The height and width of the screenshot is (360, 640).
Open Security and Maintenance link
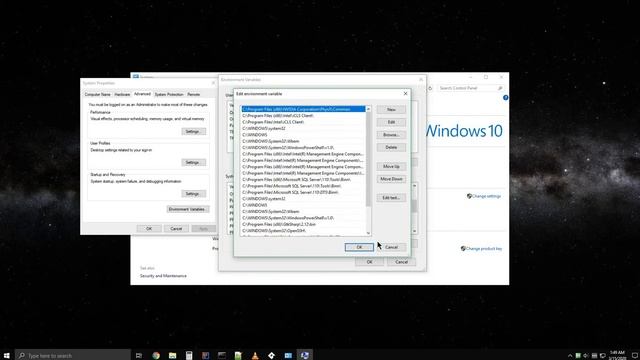[163, 276]
